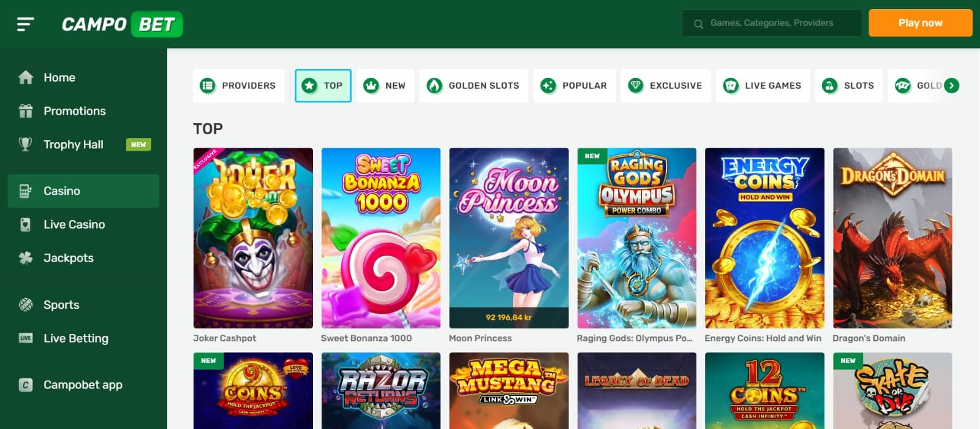Open Live Casino from the sidebar

(74, 224)
